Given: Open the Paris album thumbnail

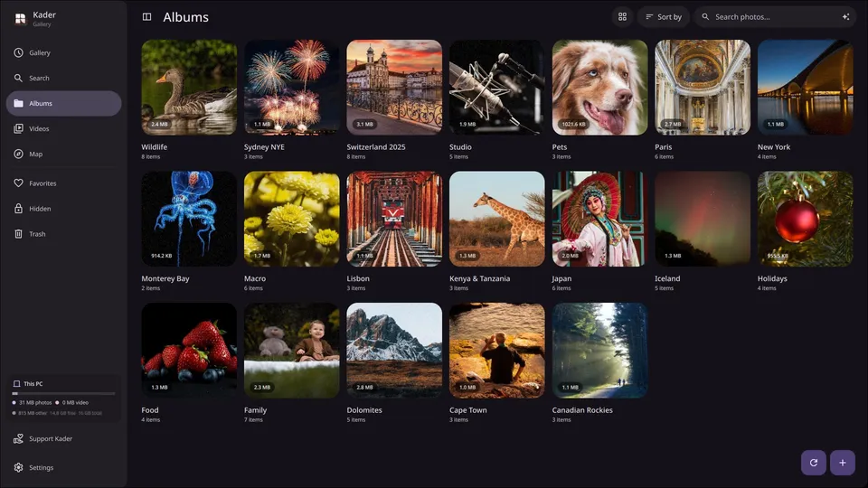Looking at the screenshot, I should pos(703,87).
